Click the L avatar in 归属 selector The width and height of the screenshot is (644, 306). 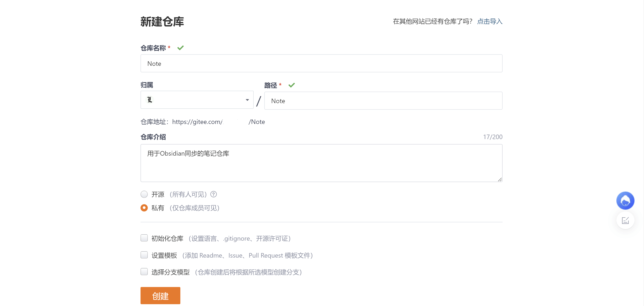[150, 100]
